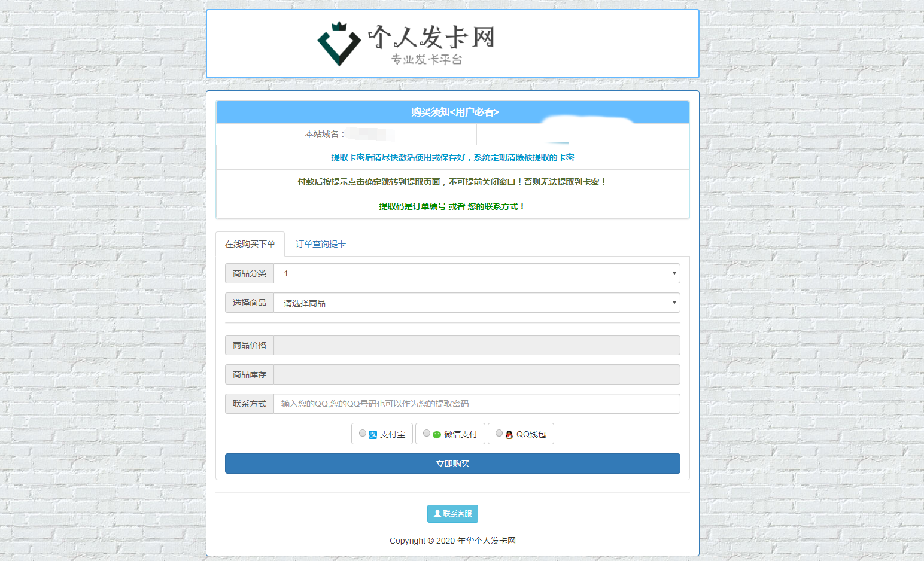Click the QQ penguin icon
The width and height of the screenshot is (924, 561).
tap(509, 435)
